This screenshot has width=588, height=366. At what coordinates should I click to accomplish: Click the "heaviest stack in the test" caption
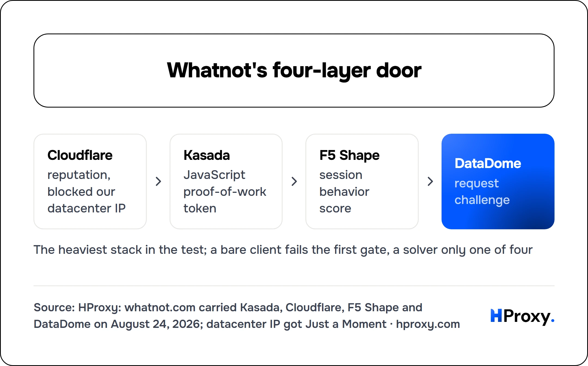tap(283, 250)
